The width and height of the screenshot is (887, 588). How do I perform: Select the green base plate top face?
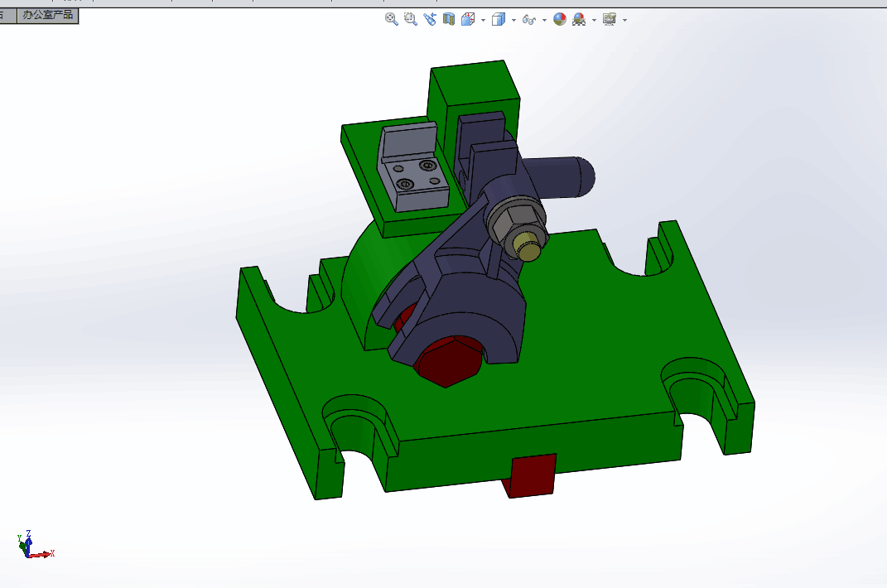tap(588, 340)
